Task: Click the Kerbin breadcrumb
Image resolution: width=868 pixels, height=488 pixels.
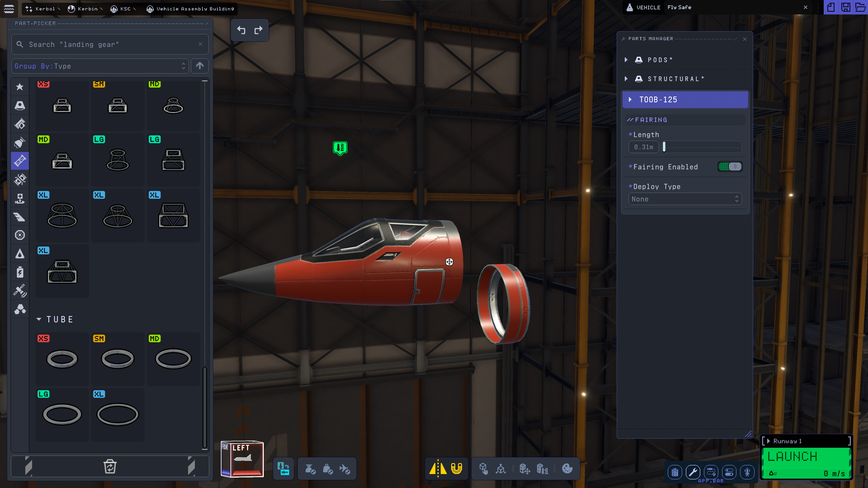Action: pos(85,9)
